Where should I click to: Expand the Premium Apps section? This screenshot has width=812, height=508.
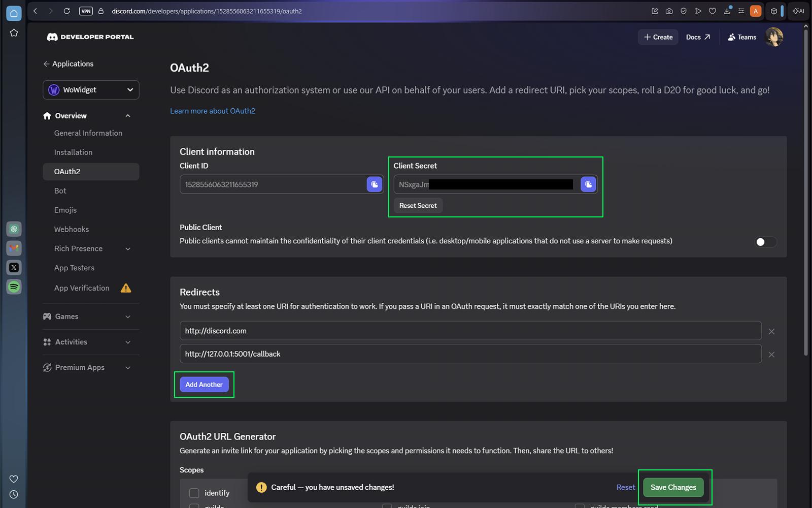[91, 367]
